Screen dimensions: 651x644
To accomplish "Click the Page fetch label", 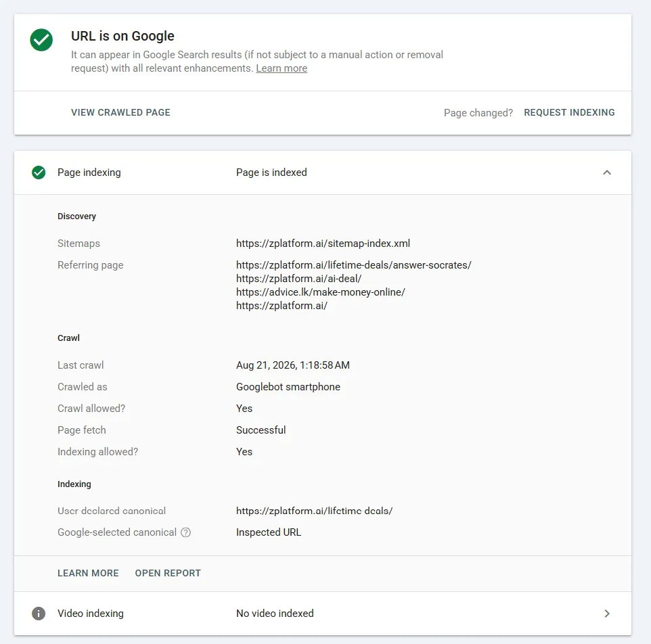I will pyautogui.click(x=82, y=430).
